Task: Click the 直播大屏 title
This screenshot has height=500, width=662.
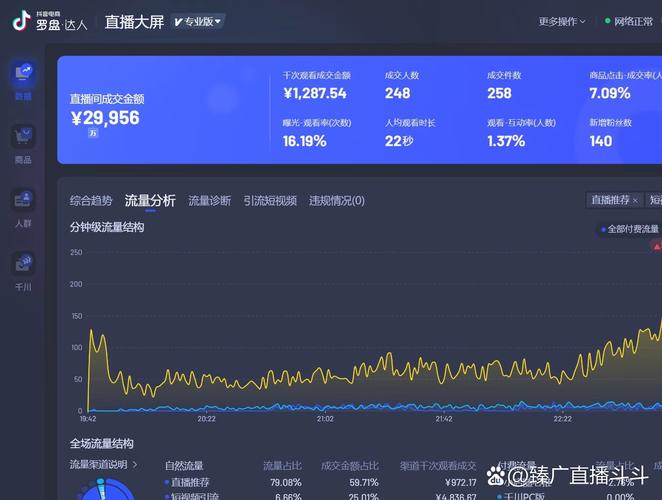Action: (134, 22)
